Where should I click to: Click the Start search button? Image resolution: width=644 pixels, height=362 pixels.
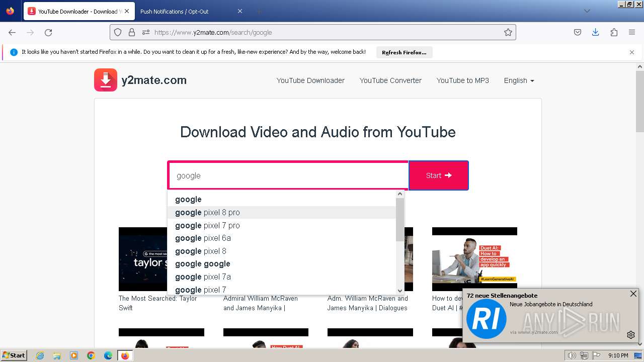439,175
